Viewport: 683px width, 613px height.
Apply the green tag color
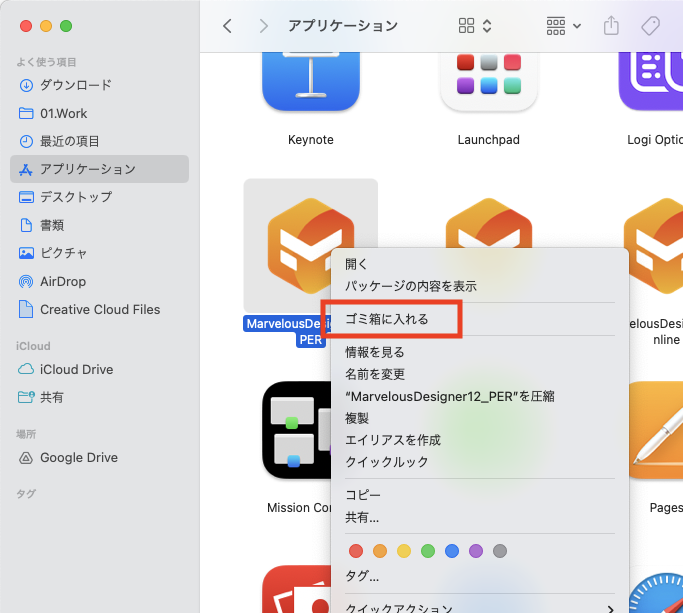[428, 551]
